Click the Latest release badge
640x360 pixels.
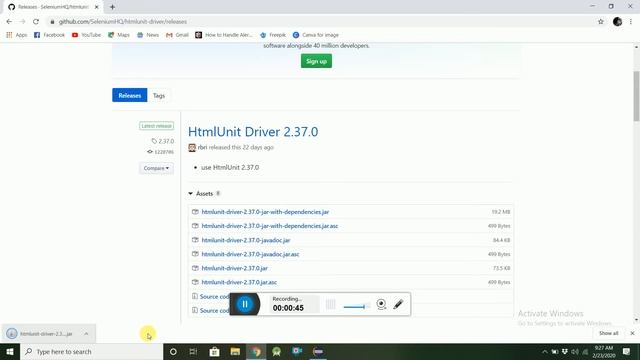[156, 126]
